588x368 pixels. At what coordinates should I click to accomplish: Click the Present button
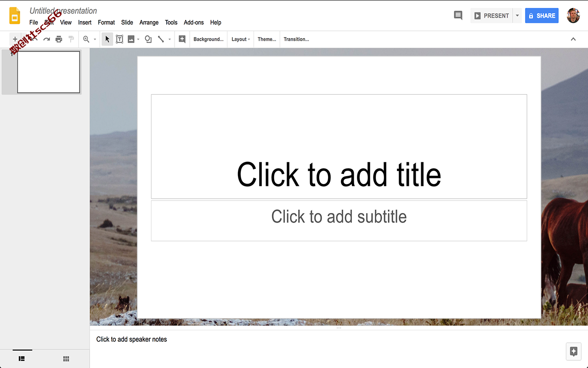tap(492, 16)
